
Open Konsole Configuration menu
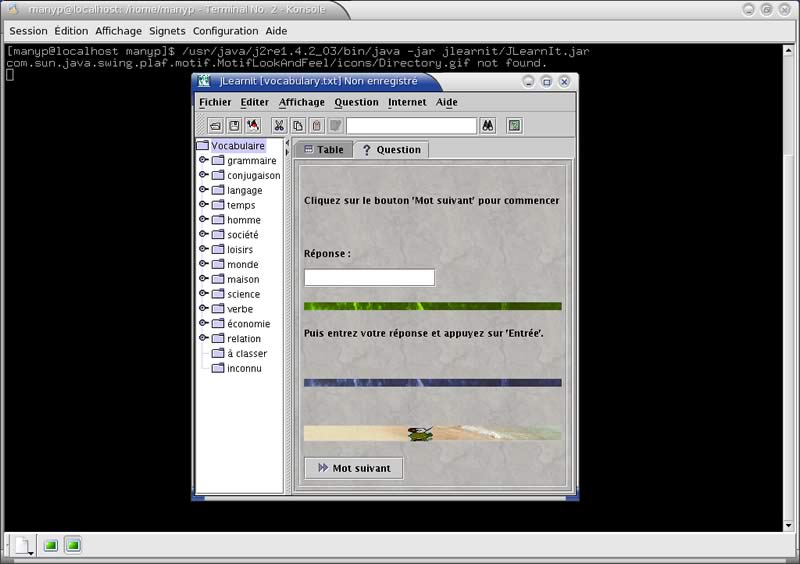click(226, 31)
